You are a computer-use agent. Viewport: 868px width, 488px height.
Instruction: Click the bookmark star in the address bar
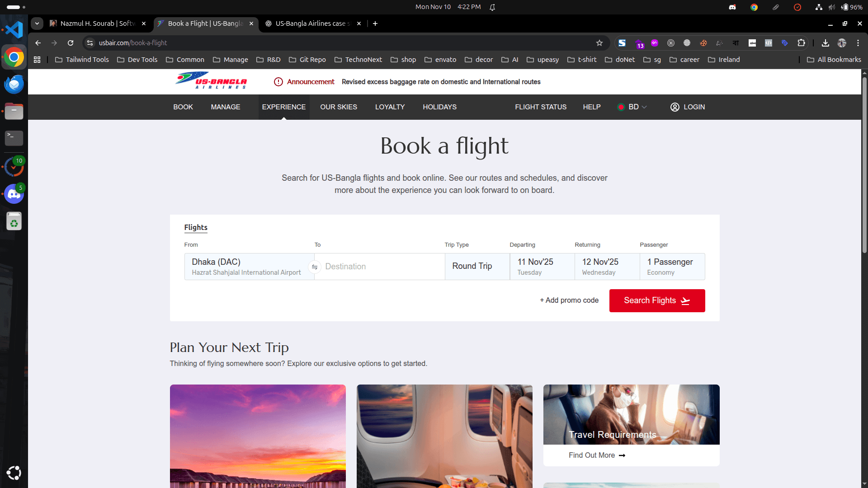tap(599, 43)
